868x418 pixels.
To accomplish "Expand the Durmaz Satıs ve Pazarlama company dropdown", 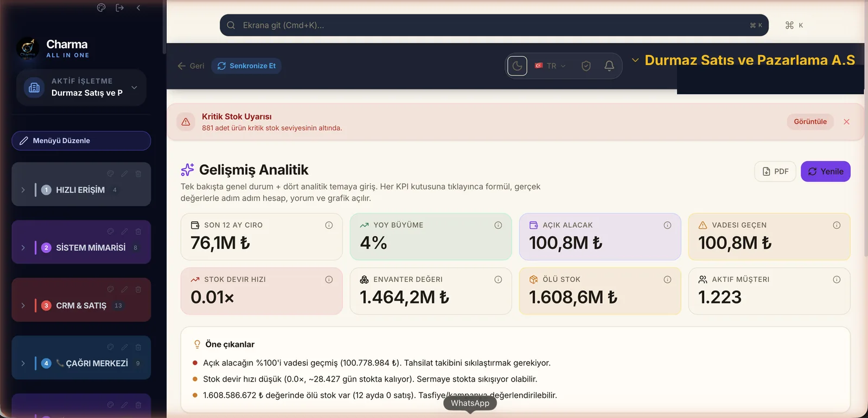I will point(743,60).
